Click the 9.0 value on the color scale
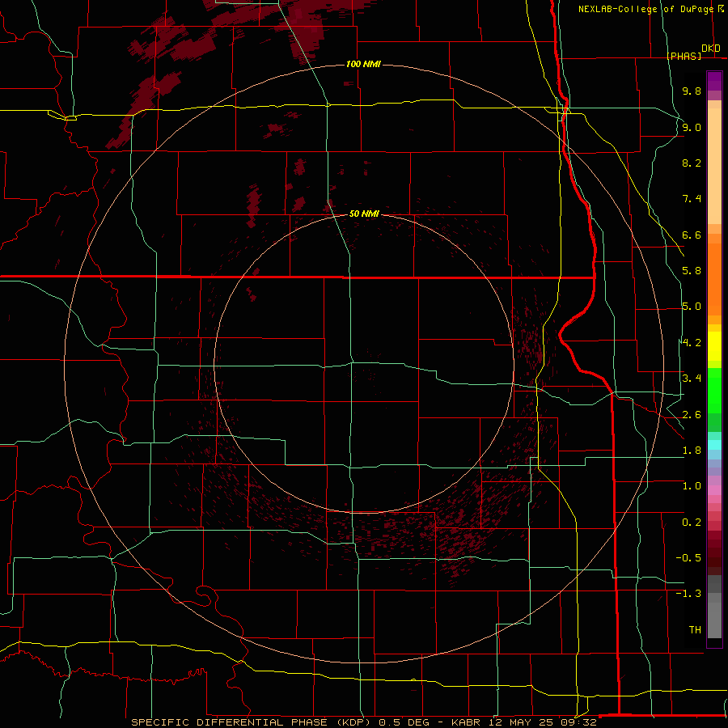Viewport: 728px width, 728px height. point(692,127)
